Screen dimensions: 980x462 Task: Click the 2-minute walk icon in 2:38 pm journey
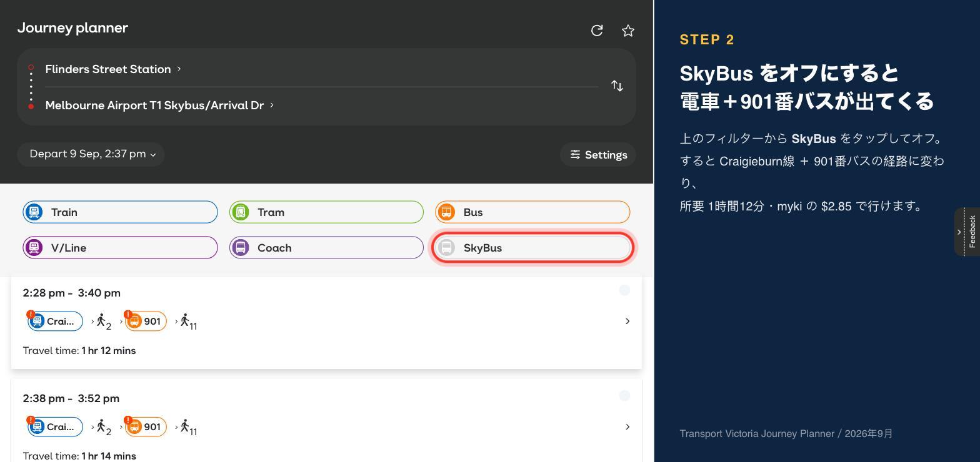(103, 428)
